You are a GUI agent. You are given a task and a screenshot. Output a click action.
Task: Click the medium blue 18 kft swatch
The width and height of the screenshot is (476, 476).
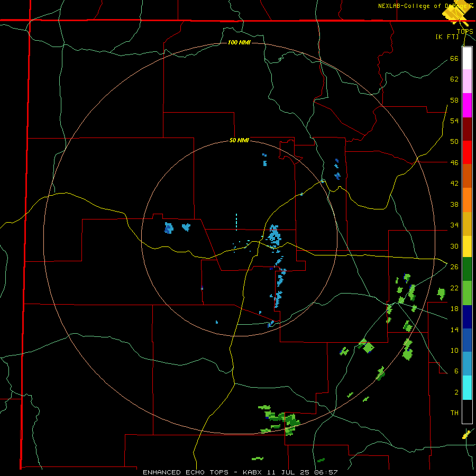click(467, 340)
